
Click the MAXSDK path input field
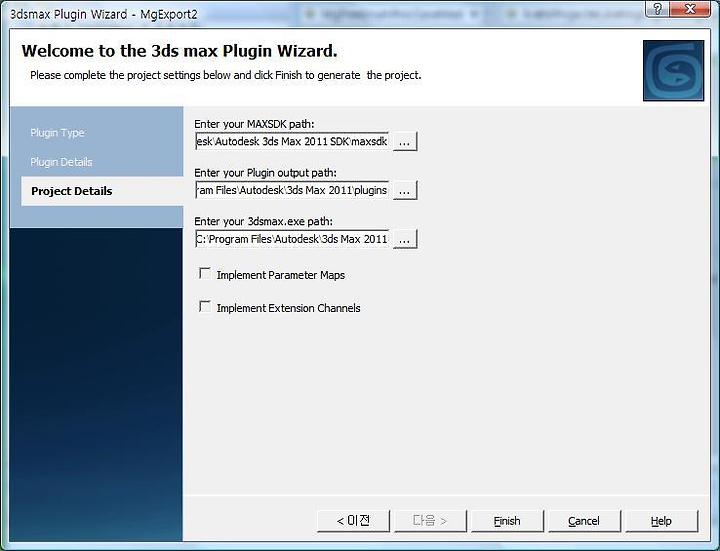292,141
